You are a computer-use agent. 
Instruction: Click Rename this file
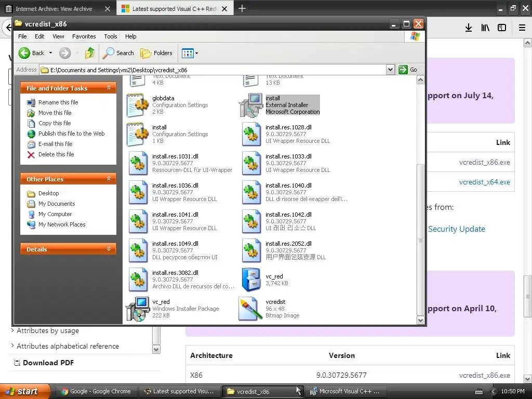58,102
